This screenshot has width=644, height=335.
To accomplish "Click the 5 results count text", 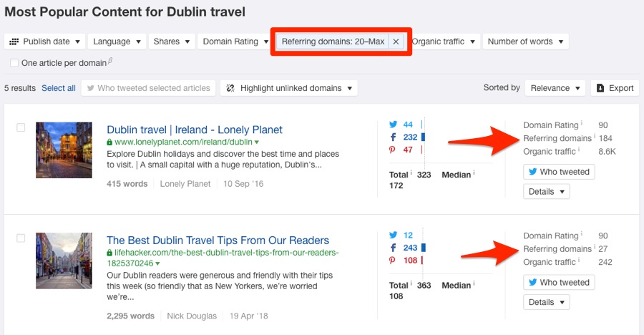I will 20,88.
